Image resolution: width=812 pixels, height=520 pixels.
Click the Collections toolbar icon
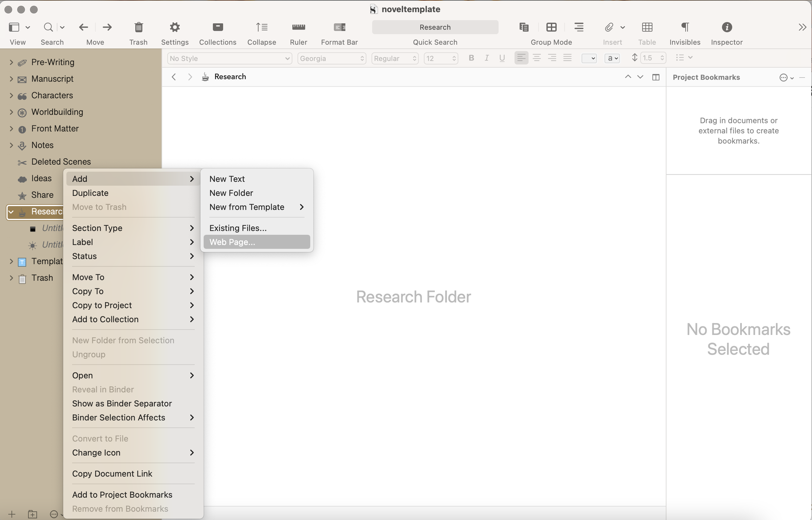[218, 27]
